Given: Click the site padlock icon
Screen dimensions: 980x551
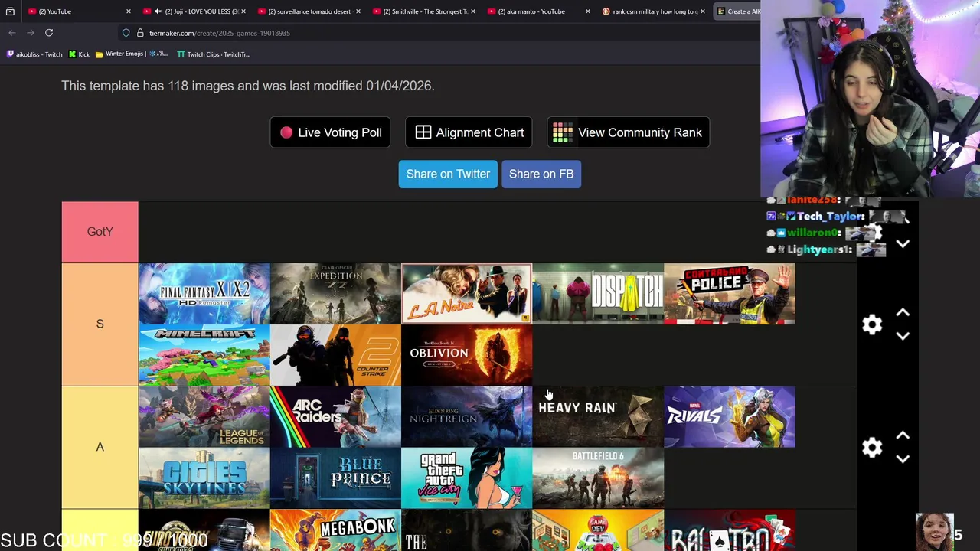Looking at the screenshot, I should pyautogui.click(x=140, y=33).
